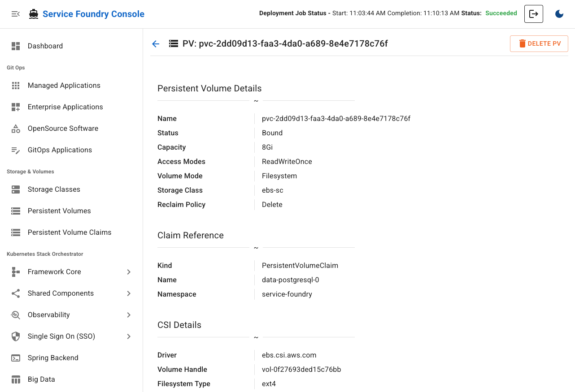575x392 pixels.
Task: Select the Storage Classes icon
Action: tap(16, 189)
